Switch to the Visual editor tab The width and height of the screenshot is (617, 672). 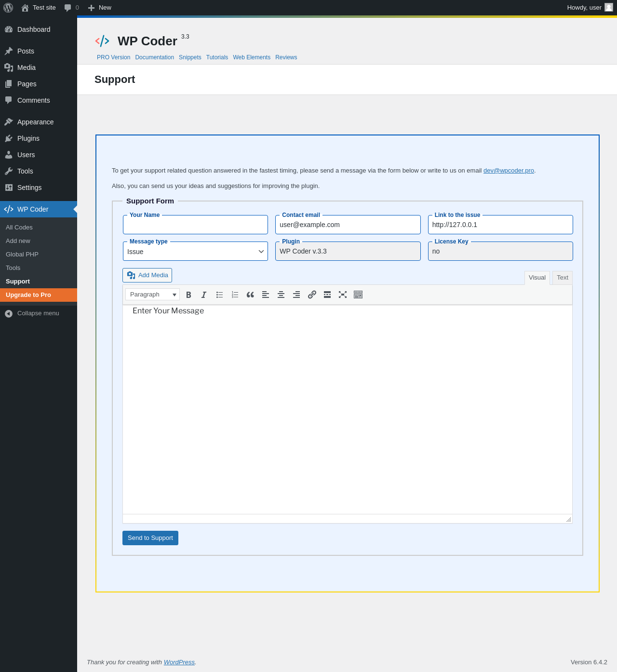pyautogui.click(x=537, y=278)
